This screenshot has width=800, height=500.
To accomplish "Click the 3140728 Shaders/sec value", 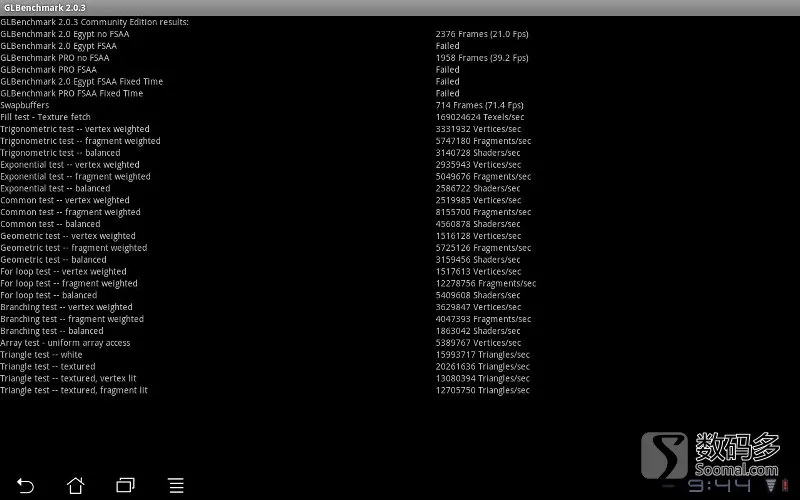I will point(478,153).
